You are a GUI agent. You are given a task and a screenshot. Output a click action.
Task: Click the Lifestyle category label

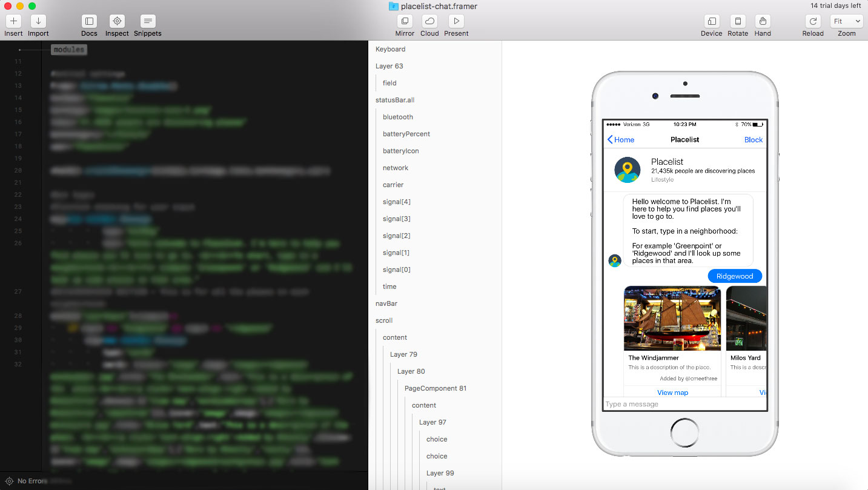point(662,180)
